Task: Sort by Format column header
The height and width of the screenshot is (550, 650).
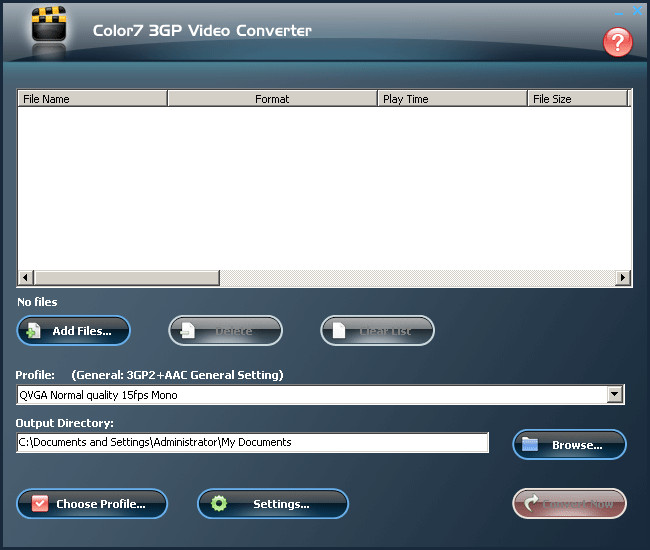Action: coord(272,99)
